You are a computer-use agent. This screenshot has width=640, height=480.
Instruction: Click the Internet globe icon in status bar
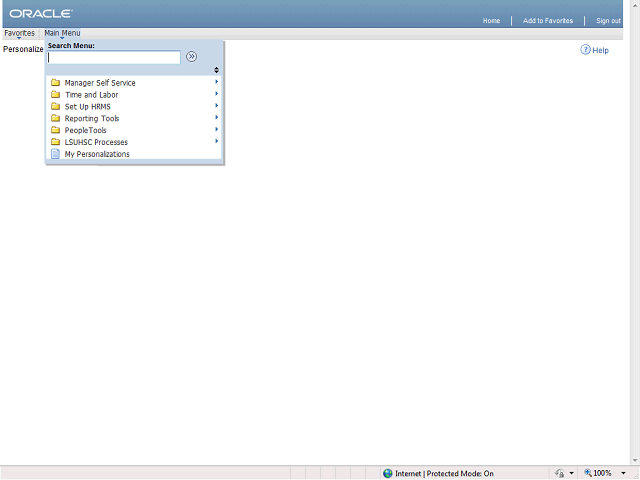click(388, 473)
